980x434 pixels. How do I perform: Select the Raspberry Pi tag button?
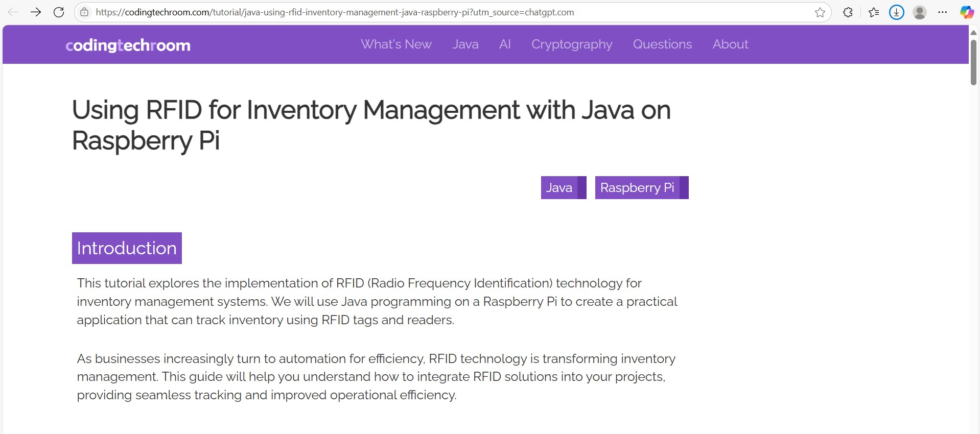[642, 188]
